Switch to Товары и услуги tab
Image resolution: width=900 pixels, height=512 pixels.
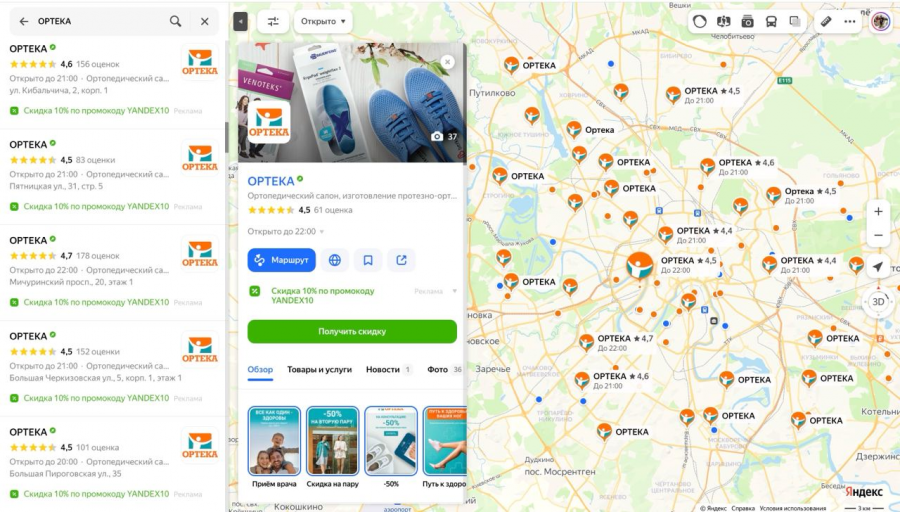pos(319,370)
